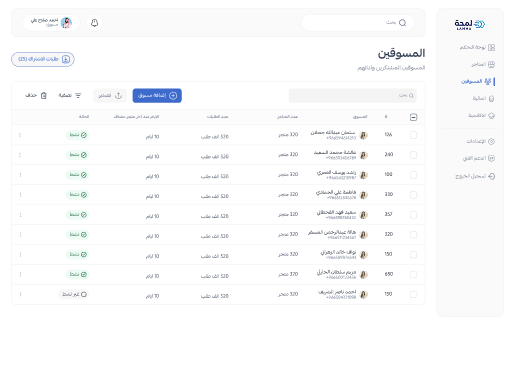Click the غير نشط status badge

[x=74, y=294]
